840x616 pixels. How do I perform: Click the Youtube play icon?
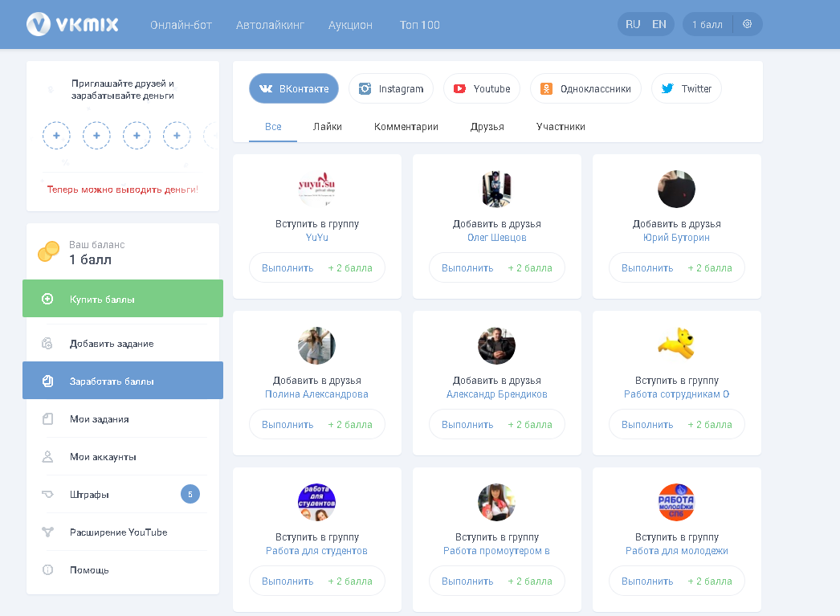(459, 89)
